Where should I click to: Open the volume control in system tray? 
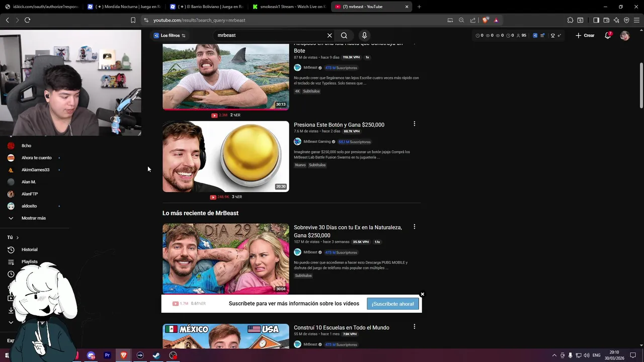coord(587,355)
